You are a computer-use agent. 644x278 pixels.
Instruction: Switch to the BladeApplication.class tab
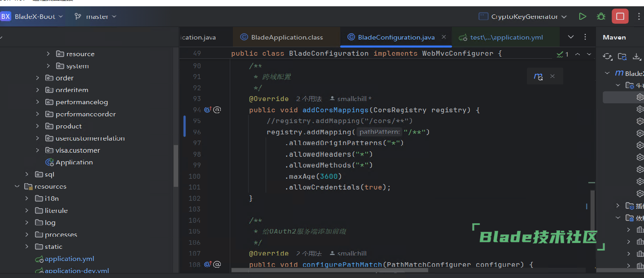coord(286,37)
